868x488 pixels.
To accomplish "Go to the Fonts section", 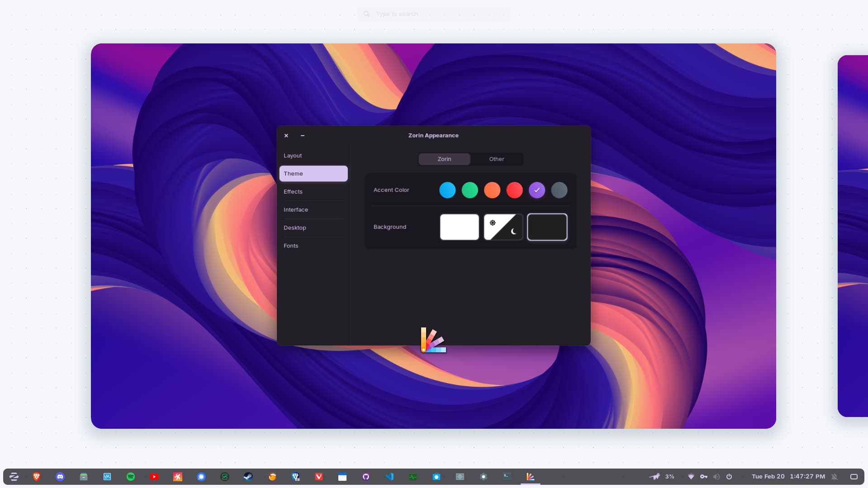I will [291, 246].
